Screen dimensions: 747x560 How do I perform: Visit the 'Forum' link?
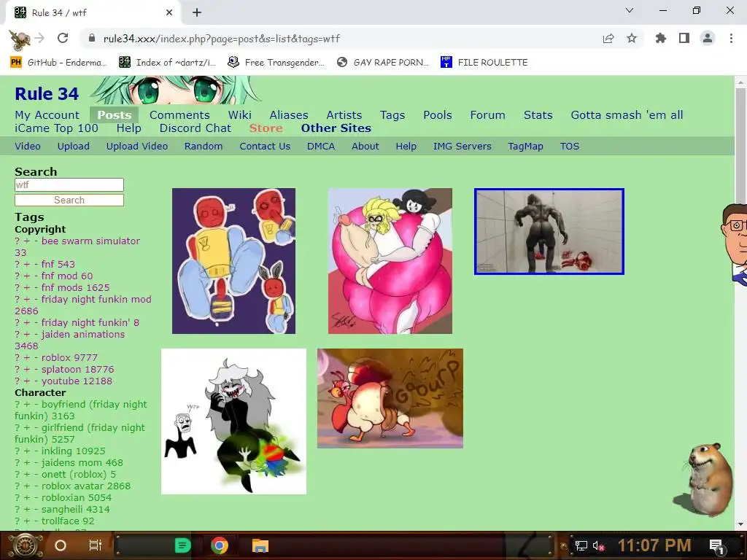(487, 115)
